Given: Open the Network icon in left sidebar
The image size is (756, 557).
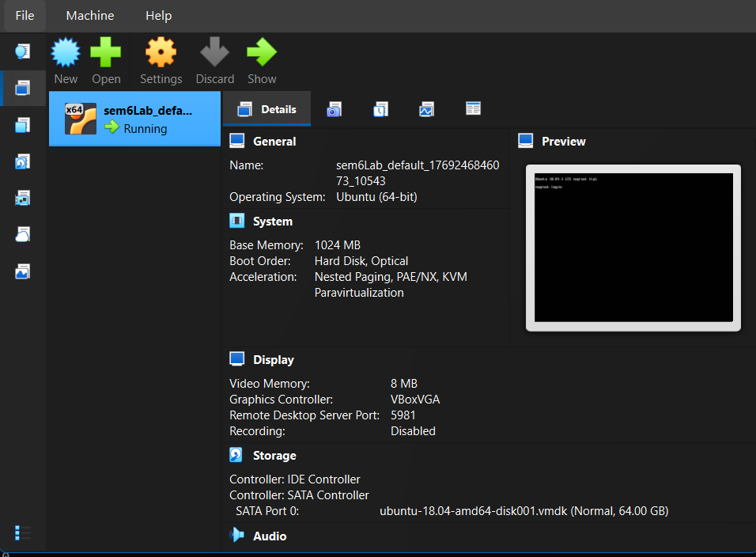Looking at the screenshot, I should point(22,198).
